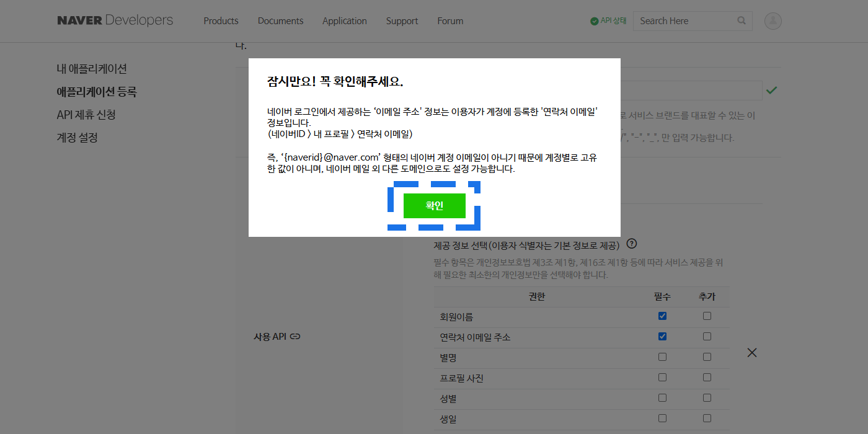
Task: Check 필수 checkbox for 성별
Action: coord(662,398)
